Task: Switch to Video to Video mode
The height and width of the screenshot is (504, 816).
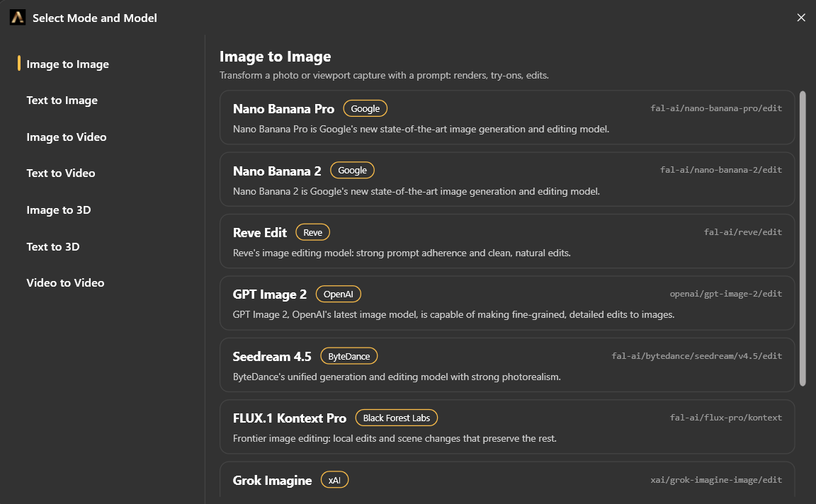Action: [66, 283]
